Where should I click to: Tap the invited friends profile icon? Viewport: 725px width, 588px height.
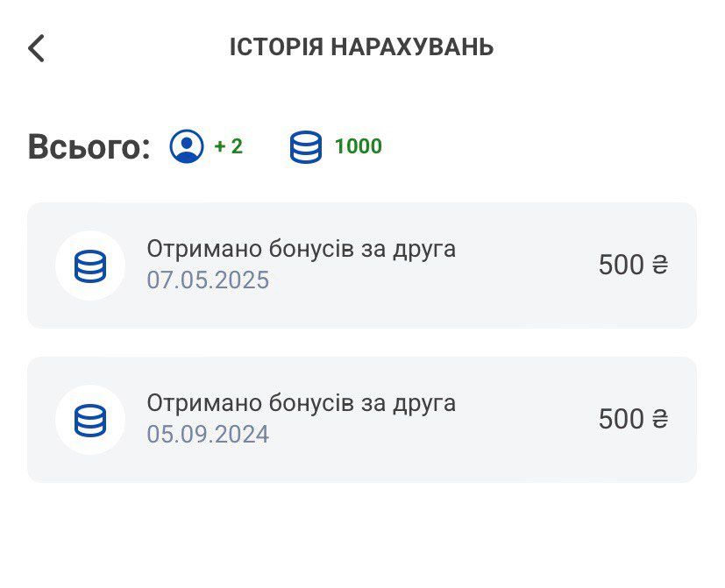187,146
